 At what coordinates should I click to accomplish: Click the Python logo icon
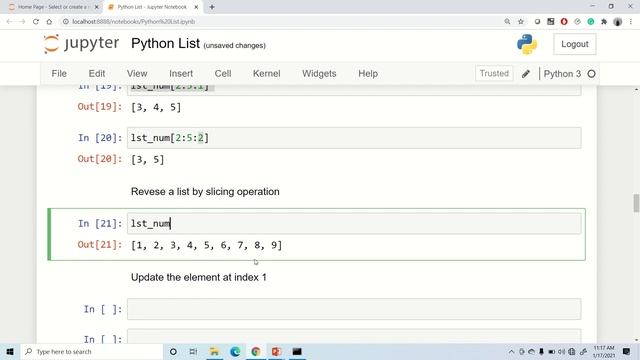[527, 44]
